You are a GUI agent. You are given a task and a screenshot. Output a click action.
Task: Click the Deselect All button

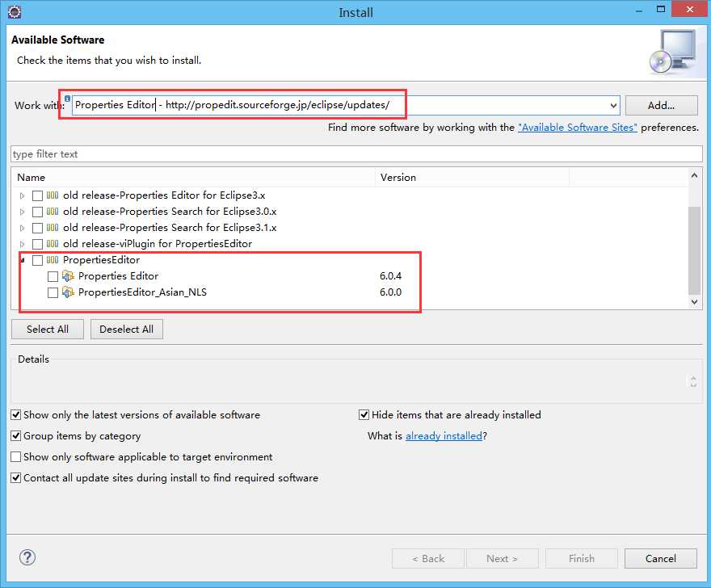(x=127, y=330)
